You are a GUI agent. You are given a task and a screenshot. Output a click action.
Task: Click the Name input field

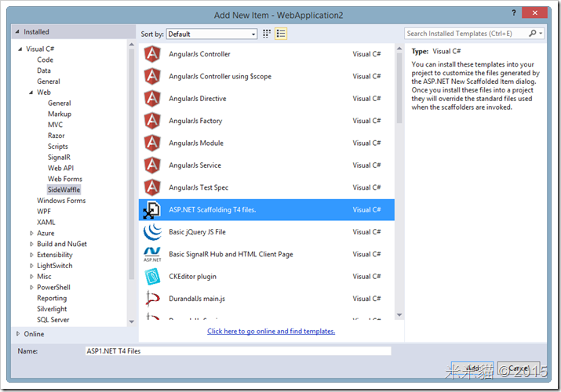239,351
